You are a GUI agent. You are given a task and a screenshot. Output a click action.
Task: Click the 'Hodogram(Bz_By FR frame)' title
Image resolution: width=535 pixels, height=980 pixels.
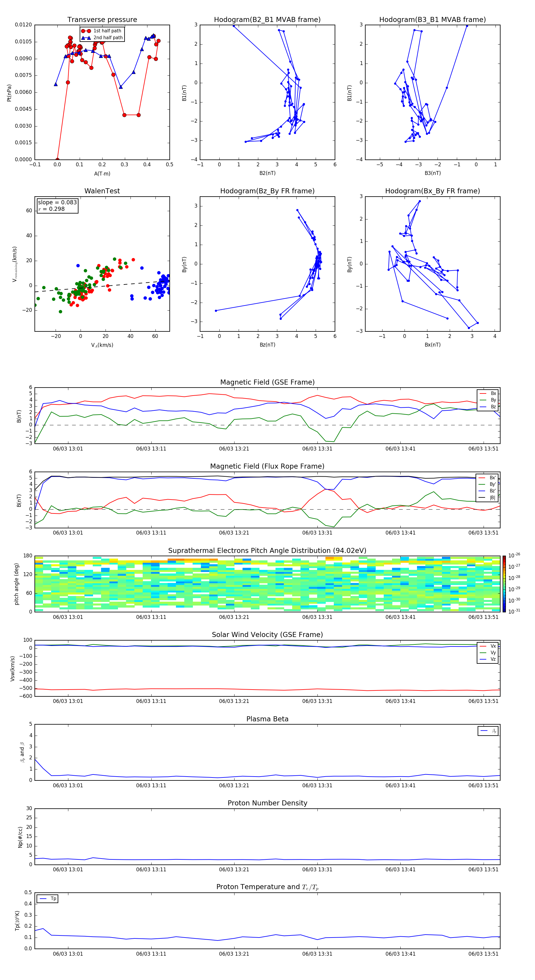pyautogui.click(x=267, y=191)
